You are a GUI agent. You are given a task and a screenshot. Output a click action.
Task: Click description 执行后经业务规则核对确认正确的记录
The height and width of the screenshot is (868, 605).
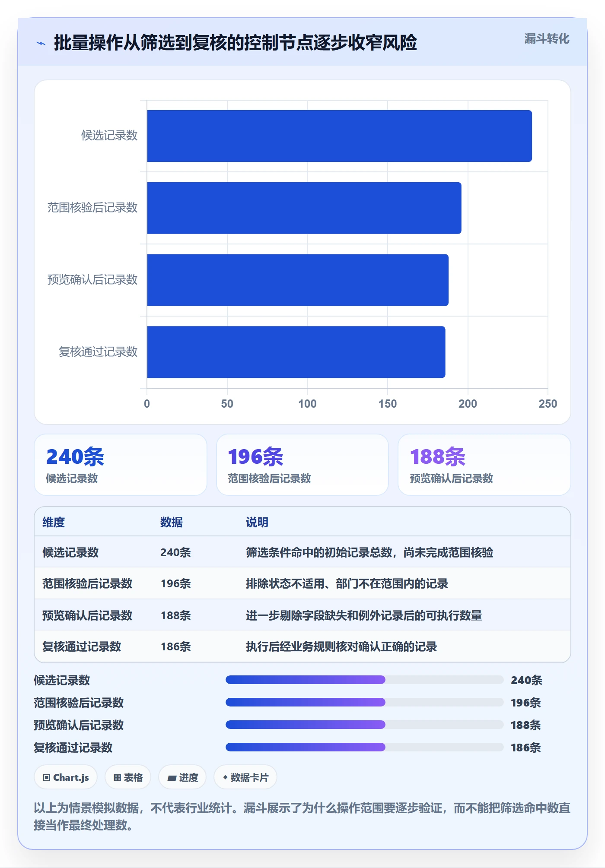pyautogui.click(x=341, y=646)
